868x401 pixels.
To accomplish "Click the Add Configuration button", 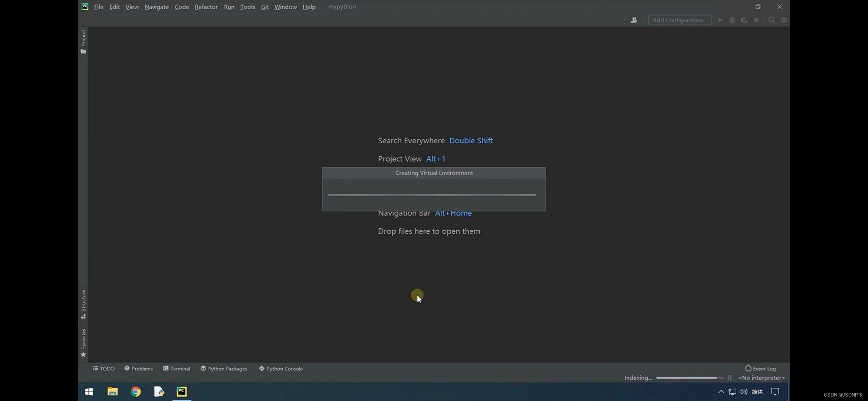I will 680,20.
